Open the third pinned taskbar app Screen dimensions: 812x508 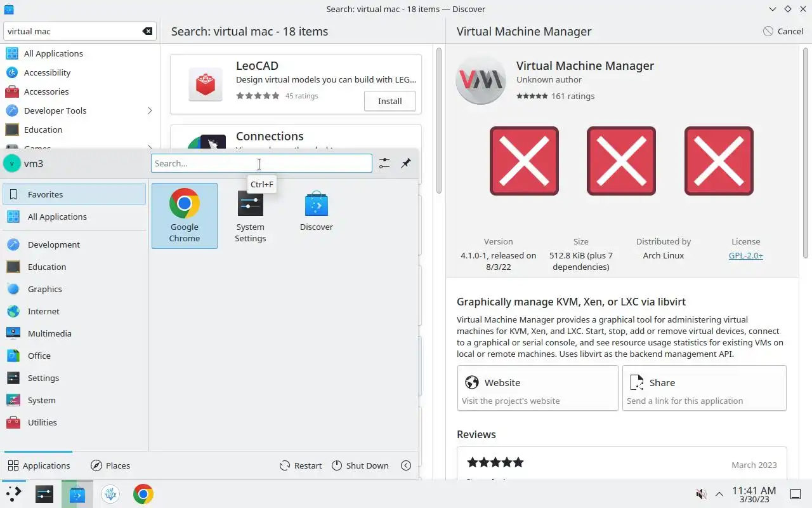click(x=110, y=494)
